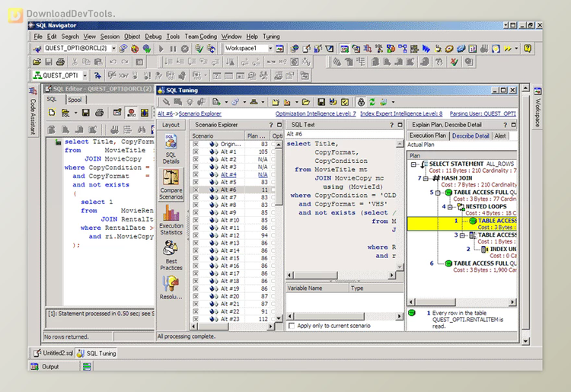Click the SQL Text horizontal scrollbar thumb
Viewport: 571px width, 392px height.
[x=315, y=276]
